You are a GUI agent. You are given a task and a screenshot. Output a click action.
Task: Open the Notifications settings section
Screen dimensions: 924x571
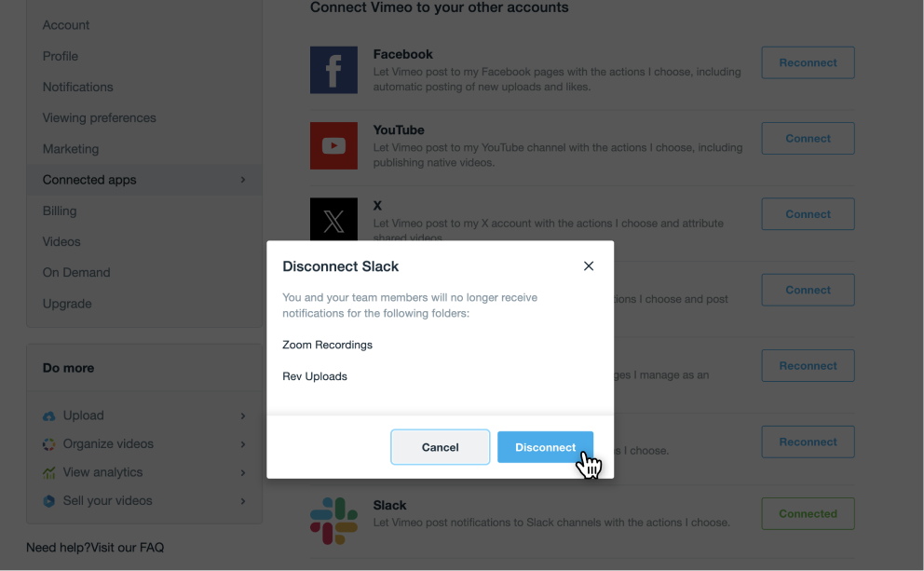pos(77,87)
